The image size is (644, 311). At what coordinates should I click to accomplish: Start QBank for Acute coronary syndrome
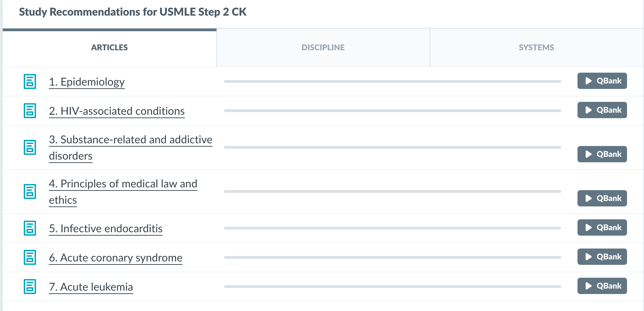[602, 257]
